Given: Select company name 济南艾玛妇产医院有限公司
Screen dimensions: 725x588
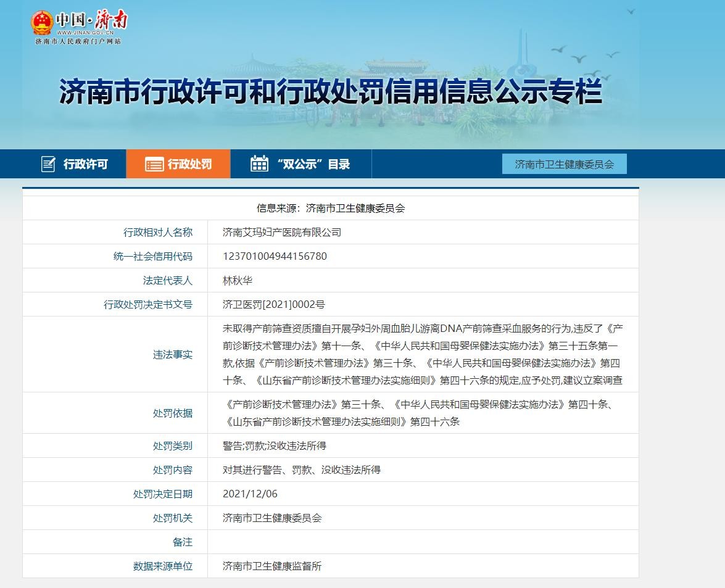Looking at the screenshot, I should pos(281,233).
